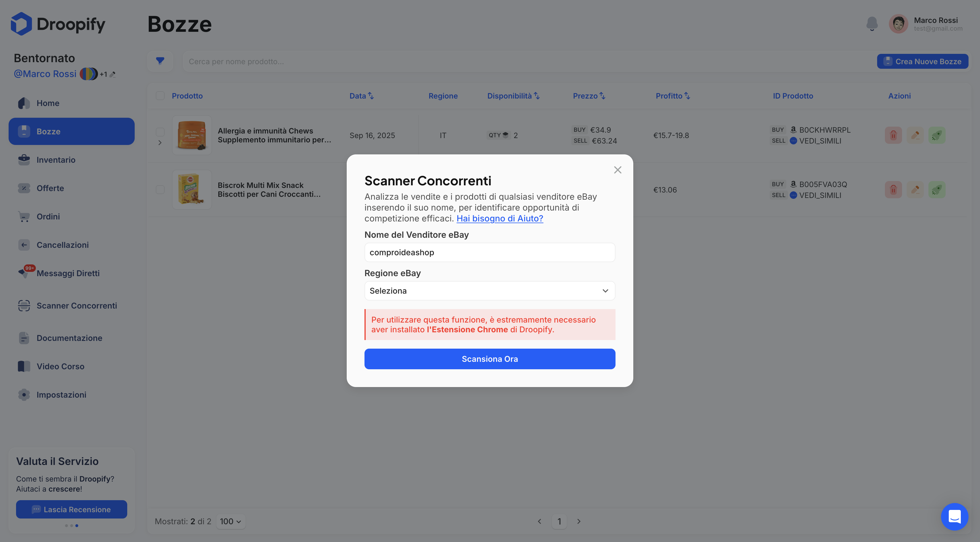Select all products via header checkbox

pyautogui.click(x=160, y=95)
